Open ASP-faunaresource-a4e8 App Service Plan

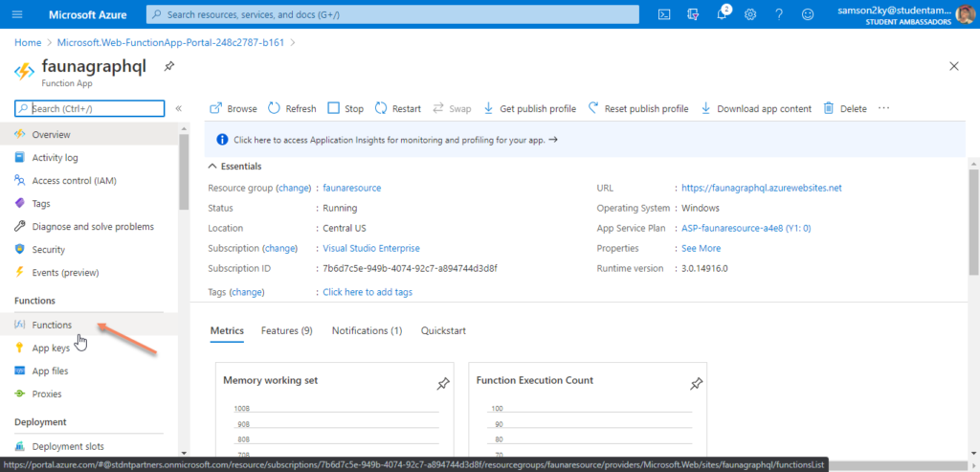pos(746,228)
